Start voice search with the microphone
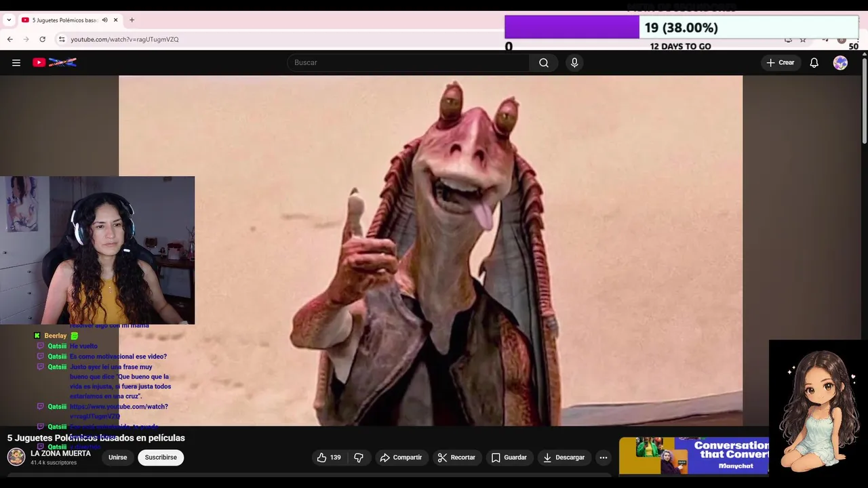 coord(574,62)
